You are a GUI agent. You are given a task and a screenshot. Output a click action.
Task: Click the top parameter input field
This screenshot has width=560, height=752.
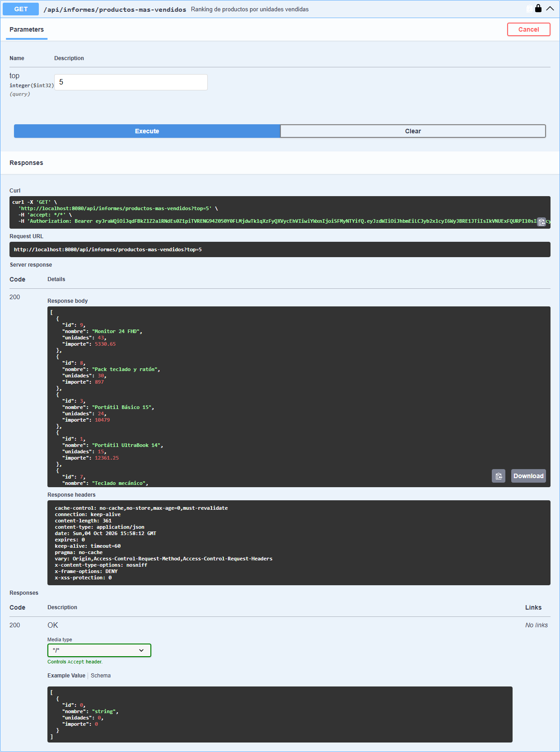[131, 82]
